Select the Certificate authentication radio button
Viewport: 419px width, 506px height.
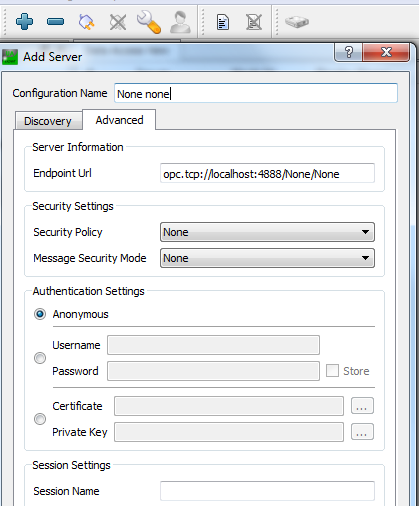40,419
